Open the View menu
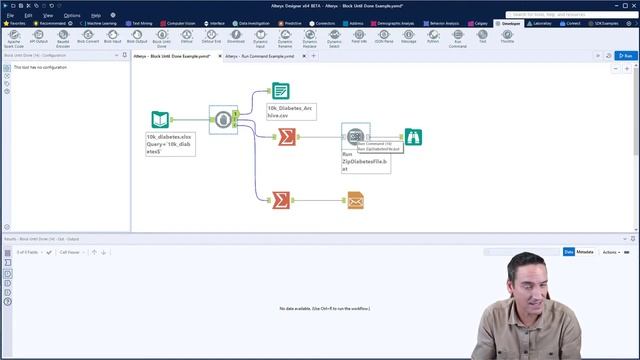The height and width of the screenshot is (360, 640). click(x=48, y=15)
